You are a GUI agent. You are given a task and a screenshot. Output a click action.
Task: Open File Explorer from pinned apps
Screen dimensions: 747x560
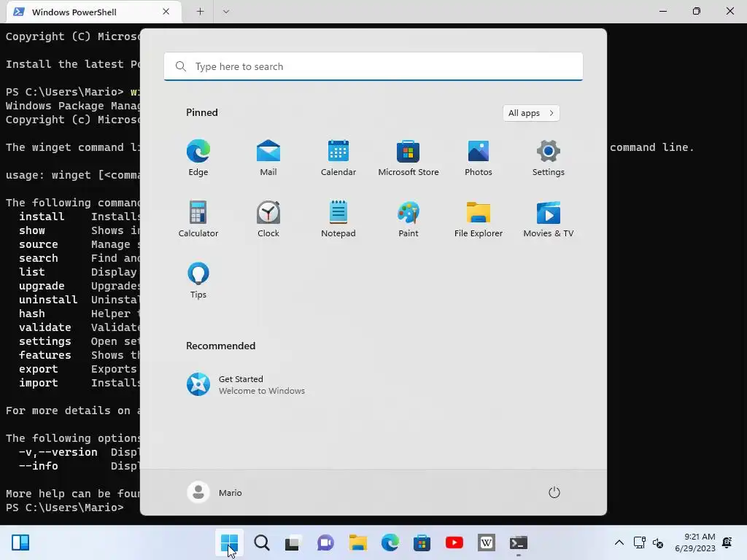(x=479, y=219)
